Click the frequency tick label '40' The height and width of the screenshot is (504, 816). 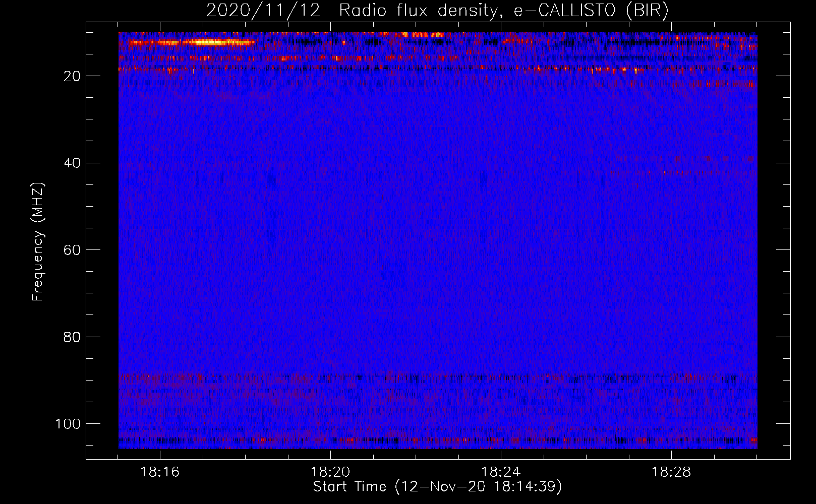pos(72,163)
